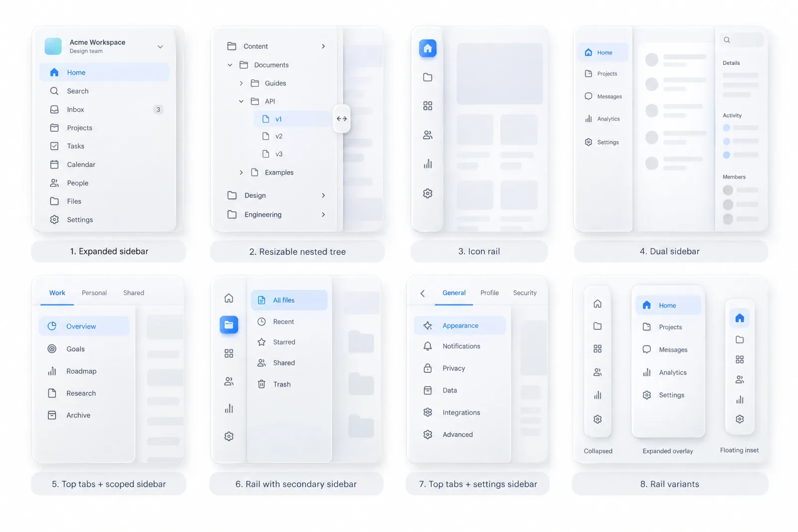Expand the Design folder chevron
798x532 pixels.
pos(323,195)
